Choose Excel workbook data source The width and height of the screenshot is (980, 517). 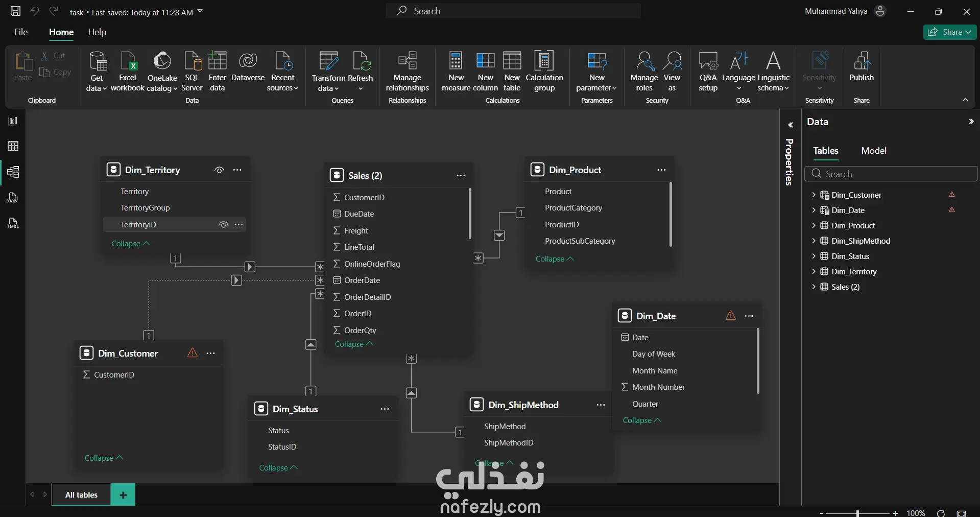(x=128, y=72)
